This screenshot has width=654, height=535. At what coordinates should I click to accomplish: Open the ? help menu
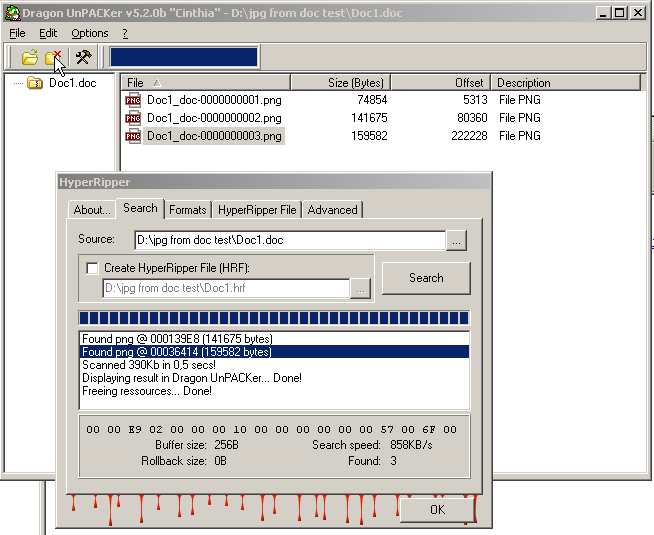125,33
